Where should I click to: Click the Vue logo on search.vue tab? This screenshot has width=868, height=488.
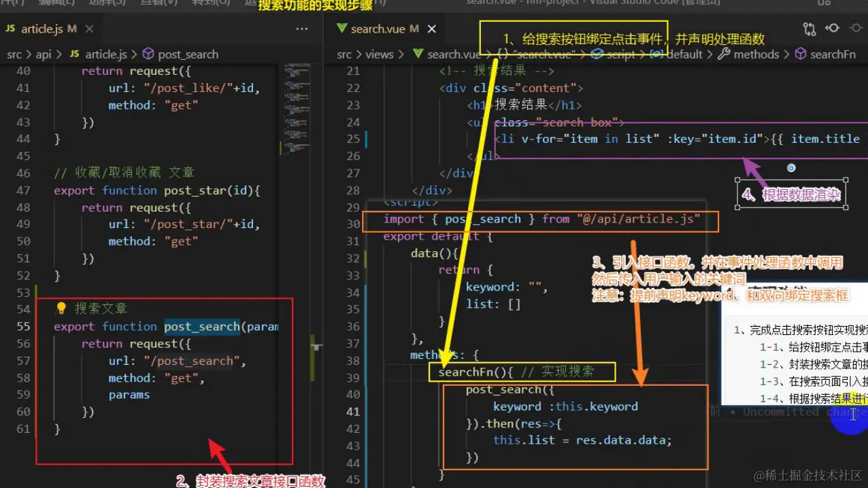(341, 29)
